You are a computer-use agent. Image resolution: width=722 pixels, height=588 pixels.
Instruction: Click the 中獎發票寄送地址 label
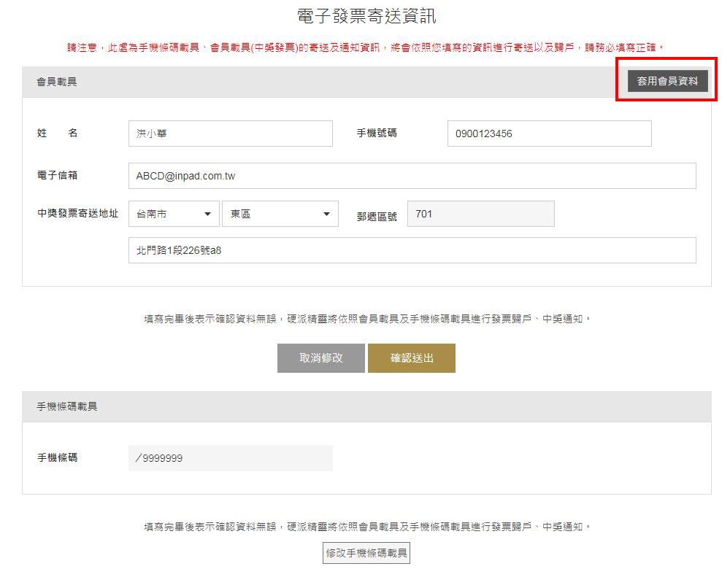pyautogui.click(x=78, y=214)
